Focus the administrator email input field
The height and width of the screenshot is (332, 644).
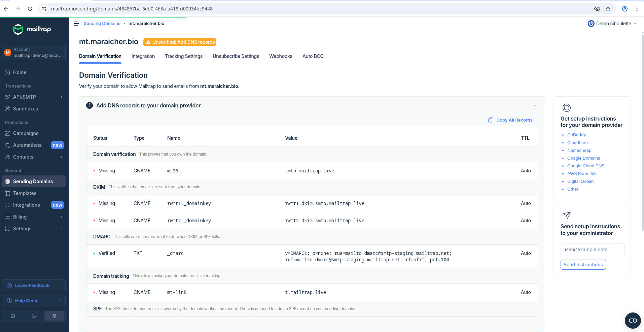(x=592, y=250)
